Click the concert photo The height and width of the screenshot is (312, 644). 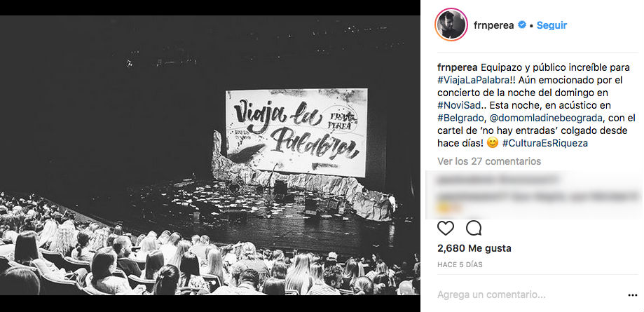pos(210,156)
